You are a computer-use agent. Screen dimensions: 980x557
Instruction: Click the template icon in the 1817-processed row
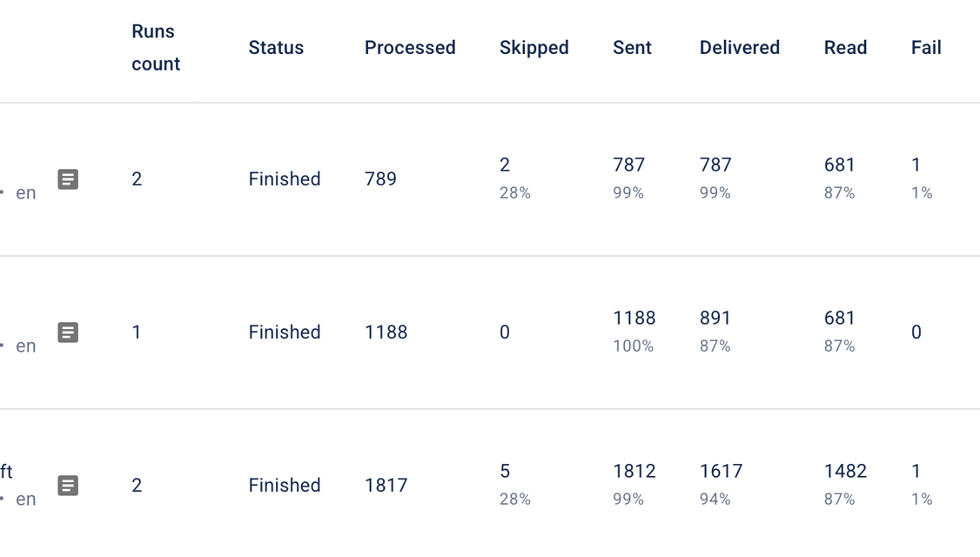tap(68, 486)
